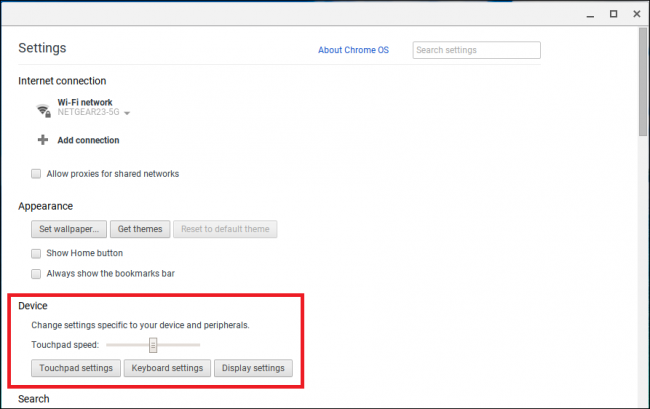650x409 pixels.
Task: Open the About Chrome OS link
Action: tap(354, 50)
